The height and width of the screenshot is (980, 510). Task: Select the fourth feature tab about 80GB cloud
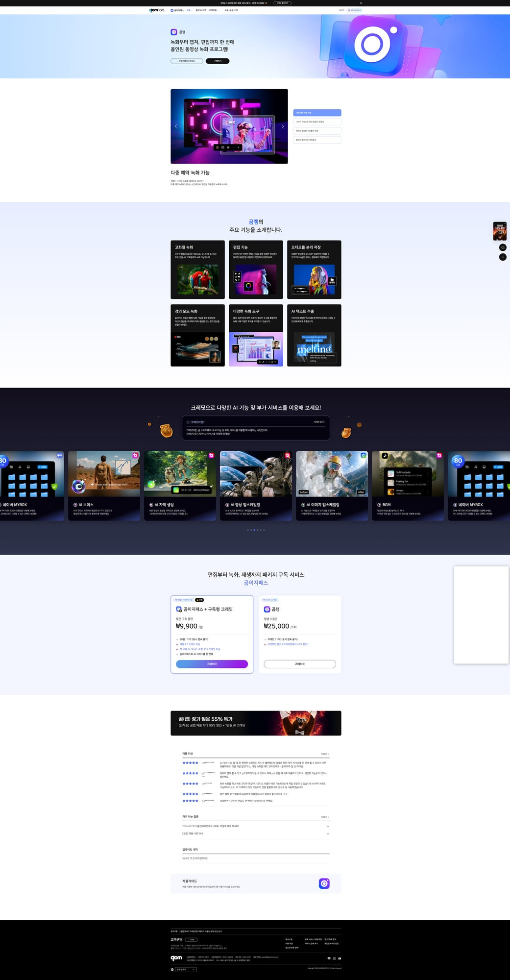tap(317, 140)
